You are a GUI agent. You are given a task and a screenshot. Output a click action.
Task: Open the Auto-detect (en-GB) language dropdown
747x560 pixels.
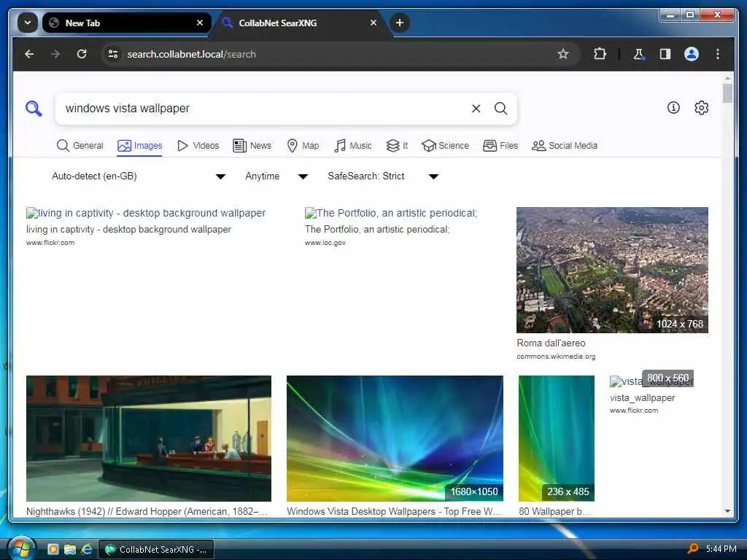139,176
